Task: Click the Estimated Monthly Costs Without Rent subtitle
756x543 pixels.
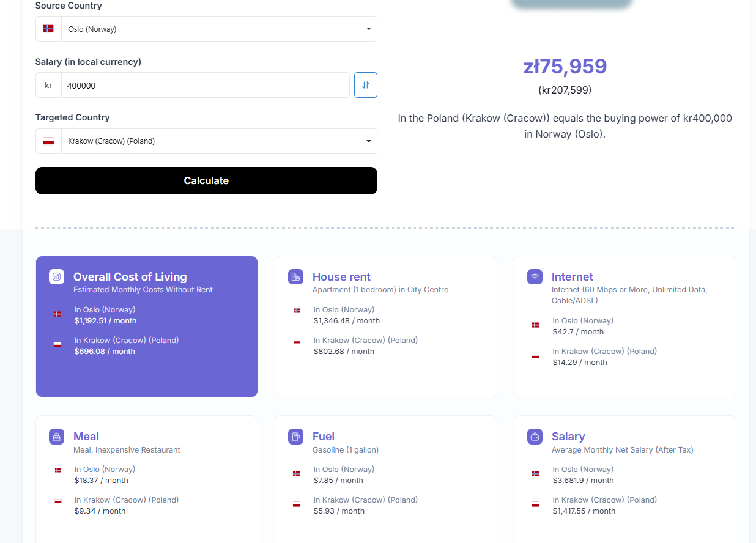Action: point(143,290)
